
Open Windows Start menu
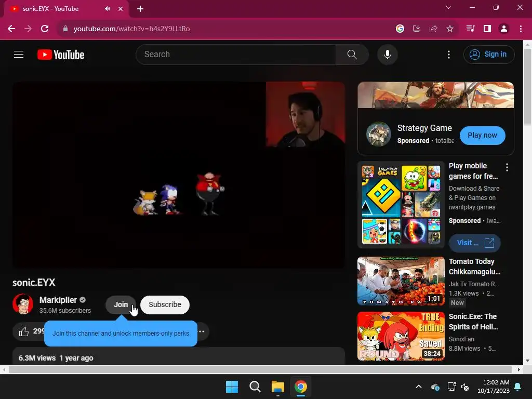pyautogui.click(x=232, y=387)
